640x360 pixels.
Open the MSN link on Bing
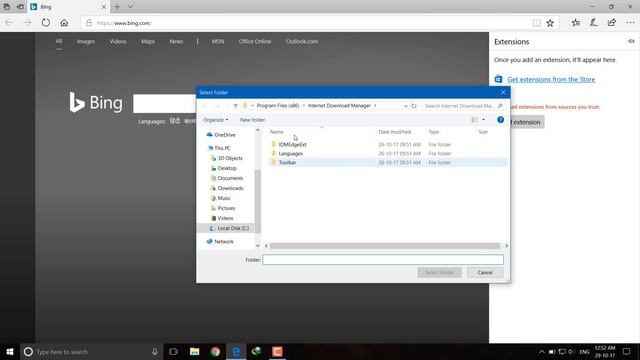pyautogui.click(x=218, y=41)
